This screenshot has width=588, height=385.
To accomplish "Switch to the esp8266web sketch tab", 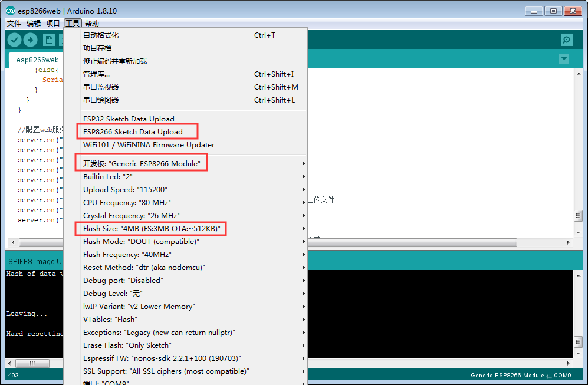I will (x=38, y=60).
